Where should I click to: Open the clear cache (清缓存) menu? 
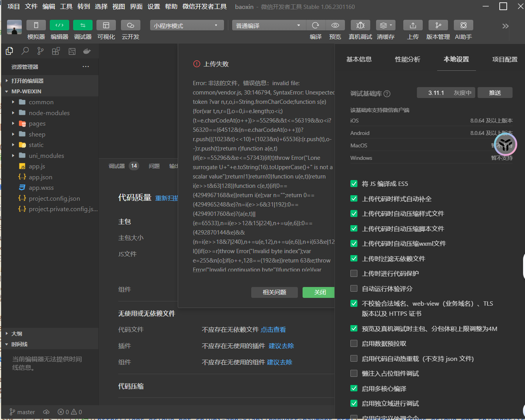click(x=386, y=25)
